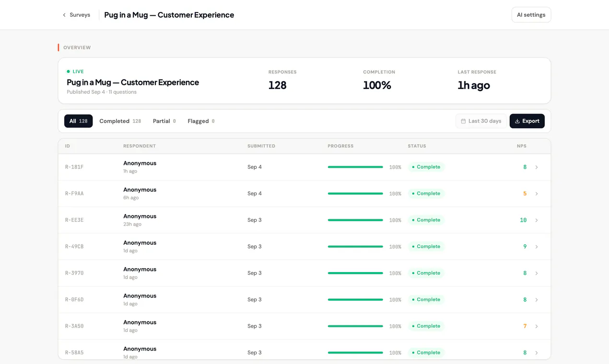Click the response ID R-181F
Image resolution: width=609 pixels, height=364 pixels.
click(74, 167)
